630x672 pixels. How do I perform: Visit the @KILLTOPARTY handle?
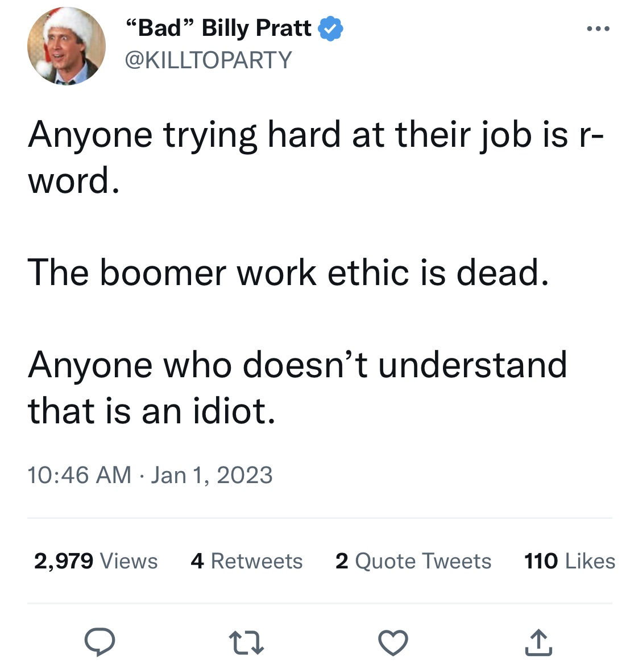(208, 60)
